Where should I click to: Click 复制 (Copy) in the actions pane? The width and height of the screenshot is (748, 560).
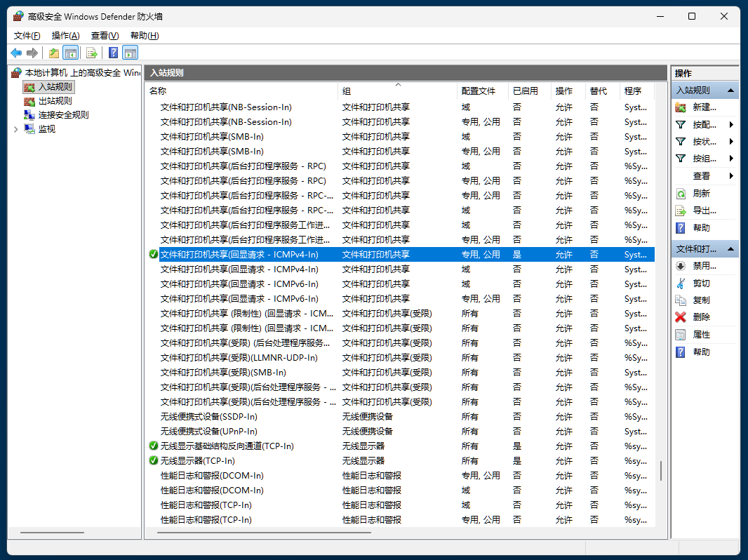pyautogui.click(x=701, y=300)
